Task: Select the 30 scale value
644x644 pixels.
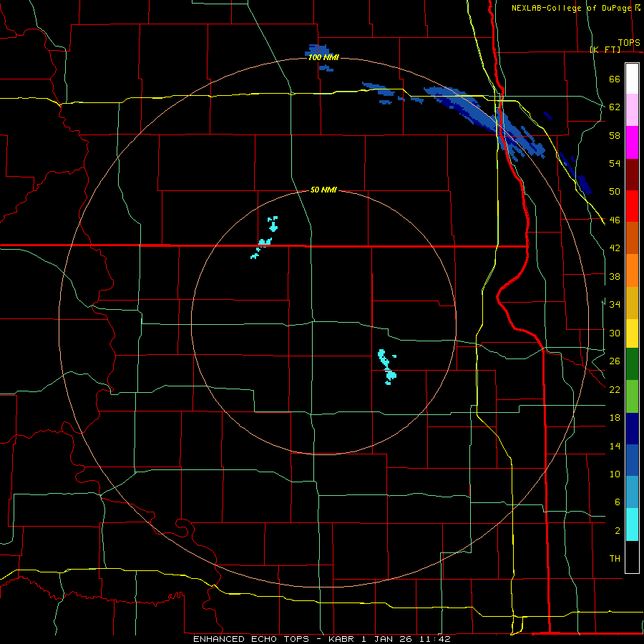Action: [615, 333]
